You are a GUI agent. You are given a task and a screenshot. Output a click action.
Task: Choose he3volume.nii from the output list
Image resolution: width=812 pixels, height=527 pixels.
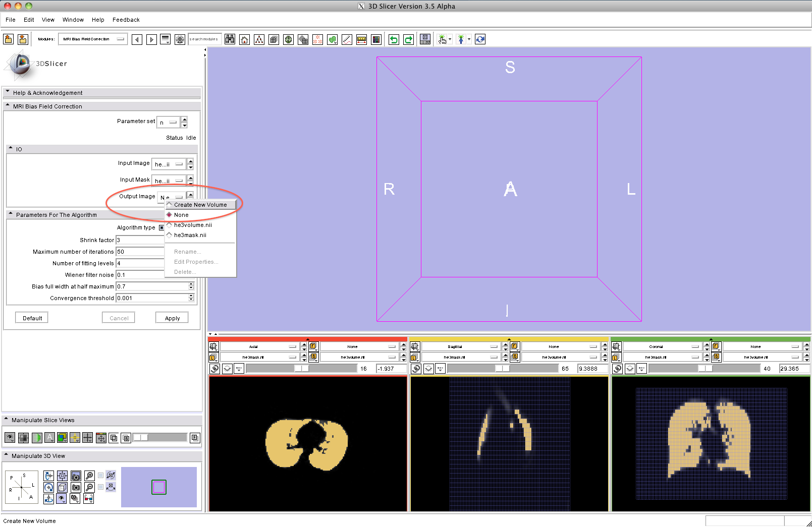tap(193, 225)
